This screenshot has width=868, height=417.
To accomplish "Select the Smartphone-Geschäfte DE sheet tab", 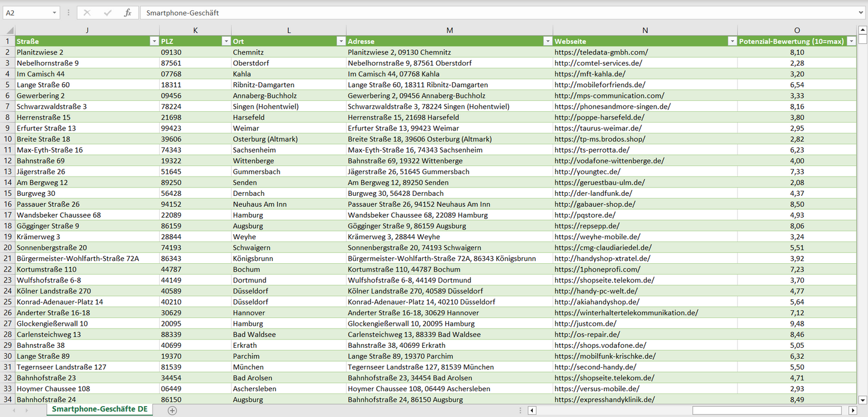I will [100, 409].
